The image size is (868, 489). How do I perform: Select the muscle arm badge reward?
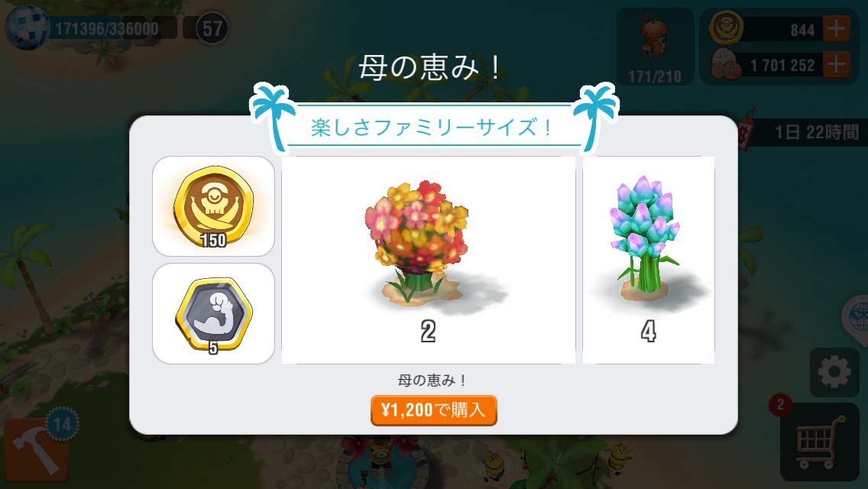tap(213, 313)
